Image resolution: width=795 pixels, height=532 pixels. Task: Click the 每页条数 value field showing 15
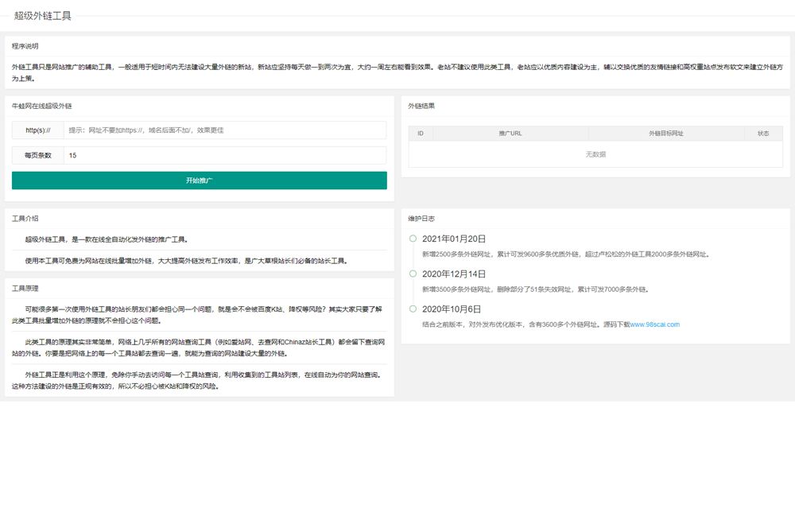[223, 154]
